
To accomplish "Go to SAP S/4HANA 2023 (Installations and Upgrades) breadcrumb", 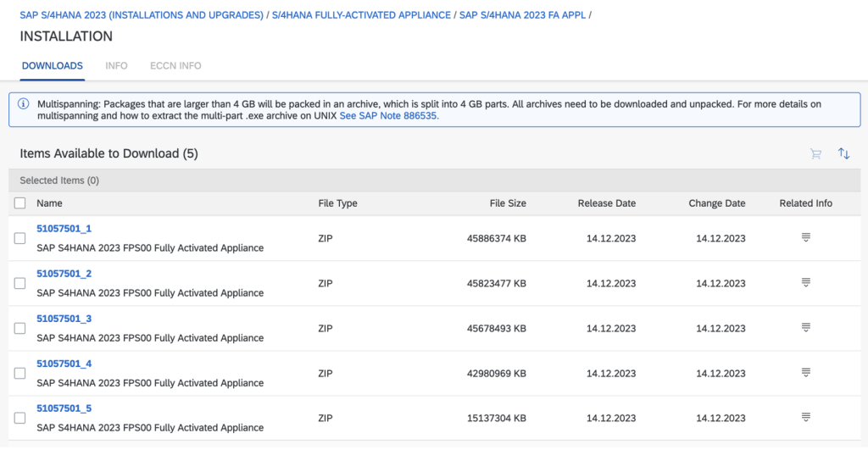I will (x=142, y=15).
